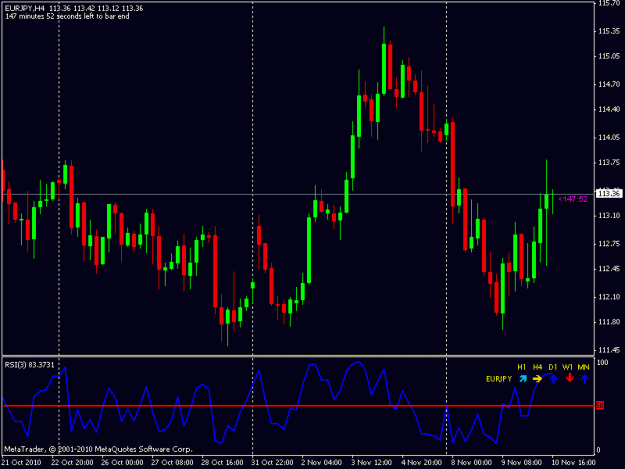Click the RSI(3) 83.3731 label
The image size is (625, 469).
tap(29, 365)
